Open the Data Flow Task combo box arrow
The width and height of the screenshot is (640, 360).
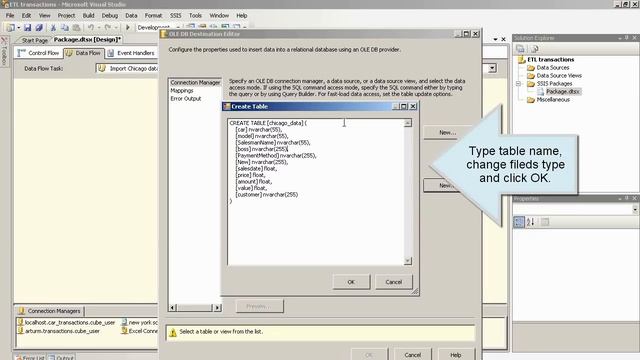493,68
